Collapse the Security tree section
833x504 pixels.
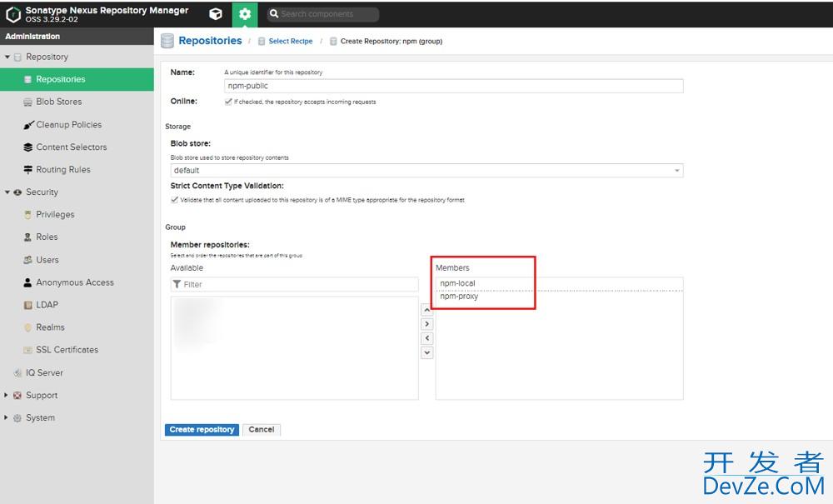(x=7, y=192)
